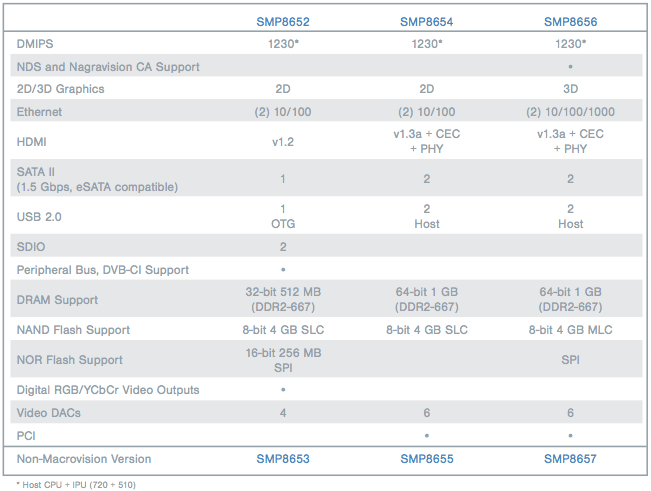Select the Video DACs row label
This screenshot has width=651, height=491.
click(49, 413)
